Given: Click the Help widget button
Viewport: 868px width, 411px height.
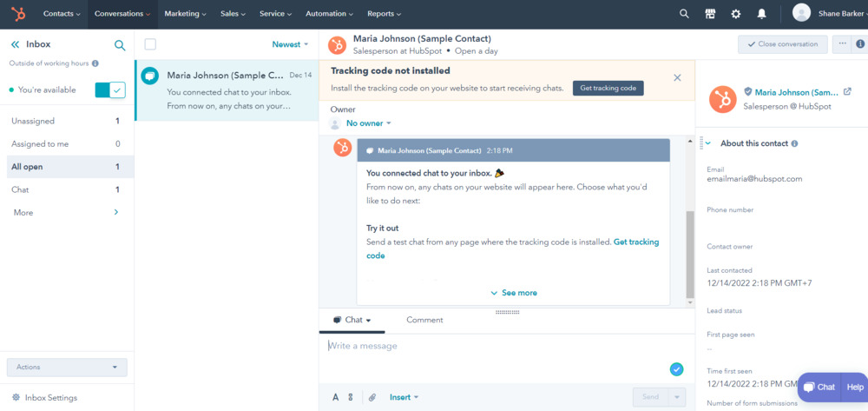Looking at the screenshot, I should (855, 388).
